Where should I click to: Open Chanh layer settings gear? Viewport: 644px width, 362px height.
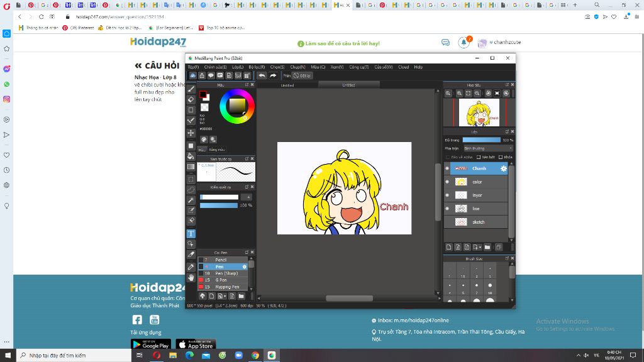click(x=504, y=168)
